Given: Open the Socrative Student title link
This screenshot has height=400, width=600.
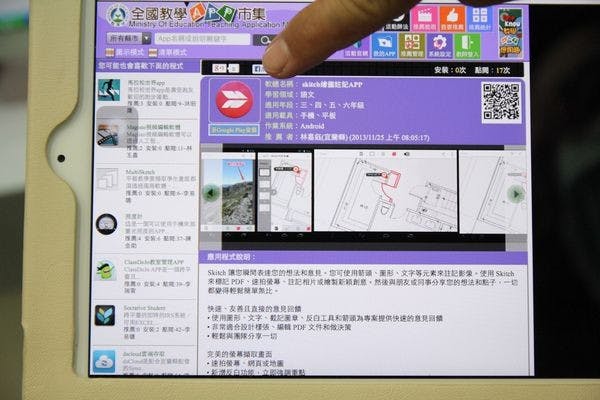Looking at the screenshot, I should pyautogui.click(x=144, y=308).
